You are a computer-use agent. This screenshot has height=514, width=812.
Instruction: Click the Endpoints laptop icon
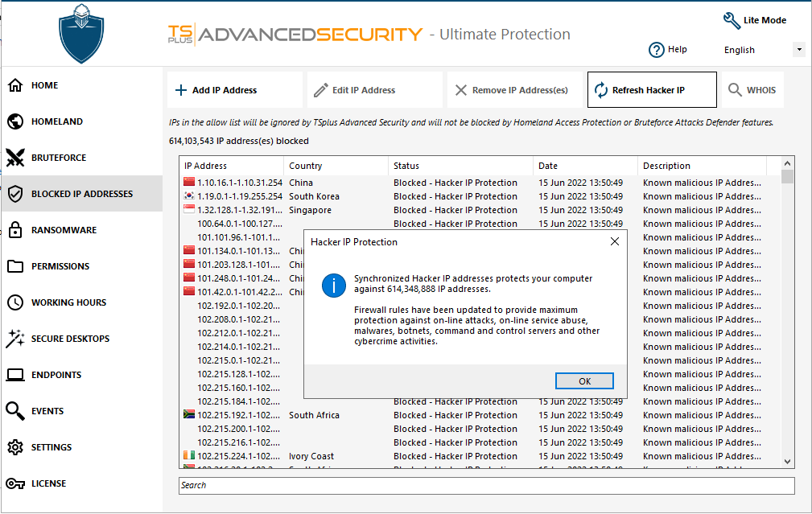(15, 375)
